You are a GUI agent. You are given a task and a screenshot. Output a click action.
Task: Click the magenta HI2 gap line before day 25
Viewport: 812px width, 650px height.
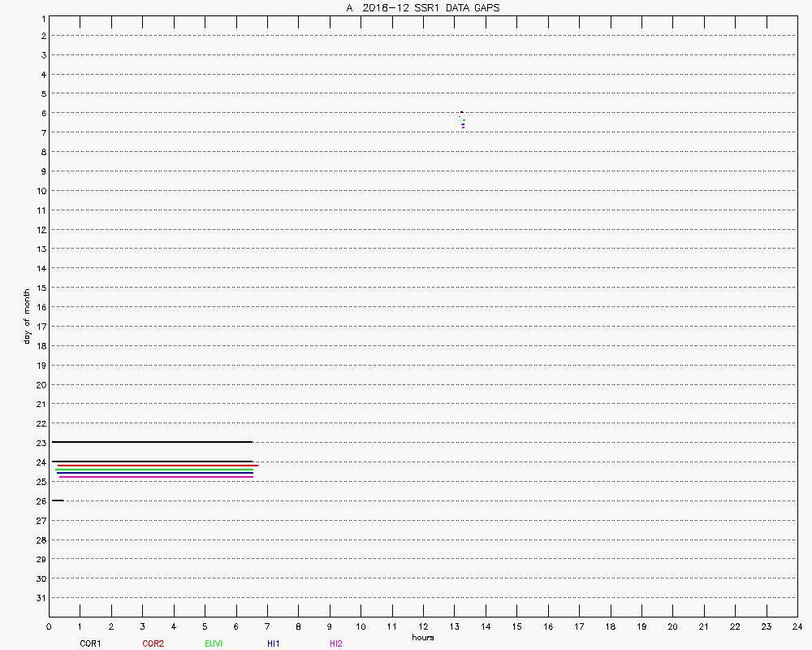point(156,477)
